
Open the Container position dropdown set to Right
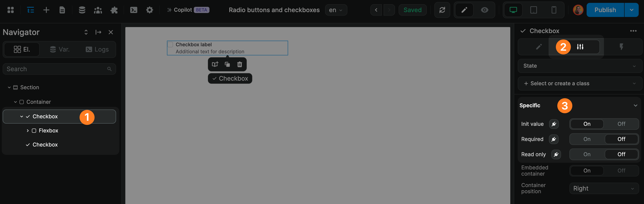click(x=603, y=188)
